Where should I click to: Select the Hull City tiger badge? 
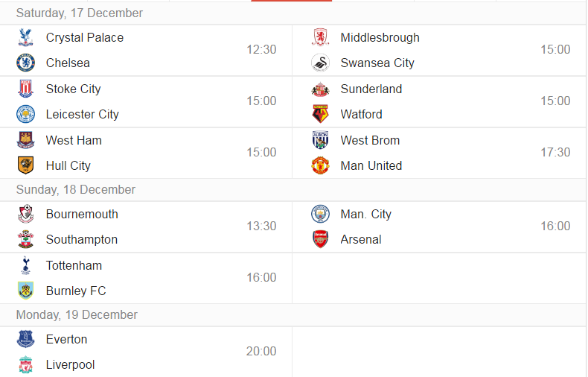(x=25, y=165)
